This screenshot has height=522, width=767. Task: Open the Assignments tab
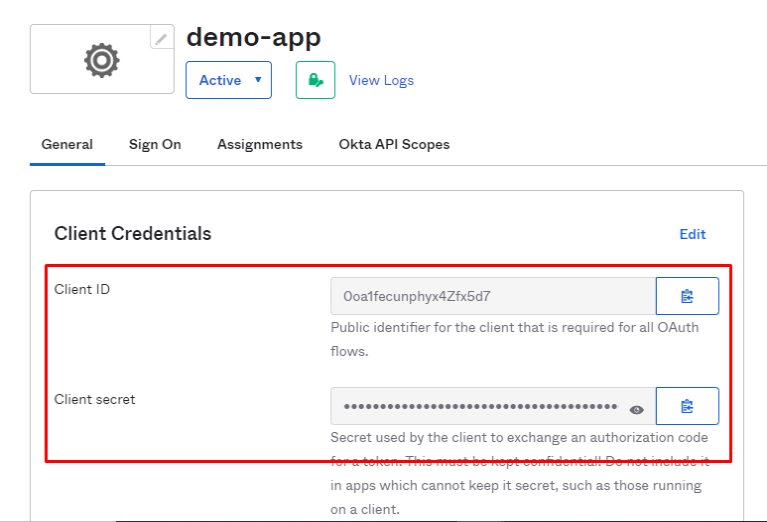pyautogui.click(x=260, y=144)
